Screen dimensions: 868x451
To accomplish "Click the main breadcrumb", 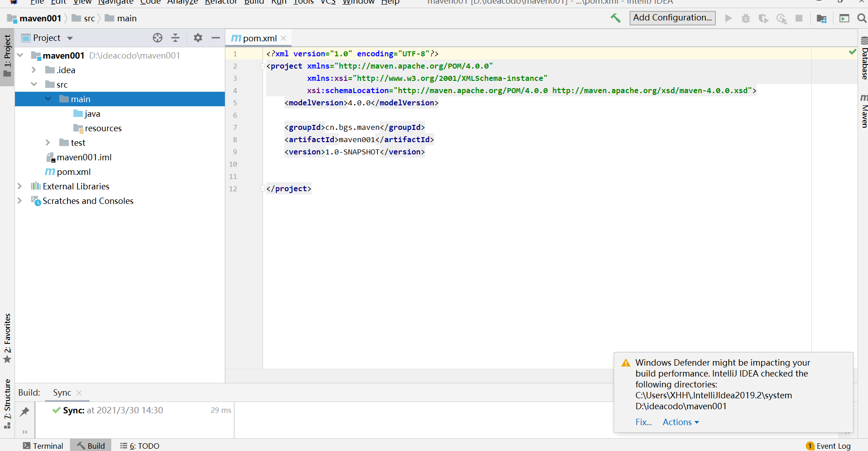I will [x=121, y=19].
